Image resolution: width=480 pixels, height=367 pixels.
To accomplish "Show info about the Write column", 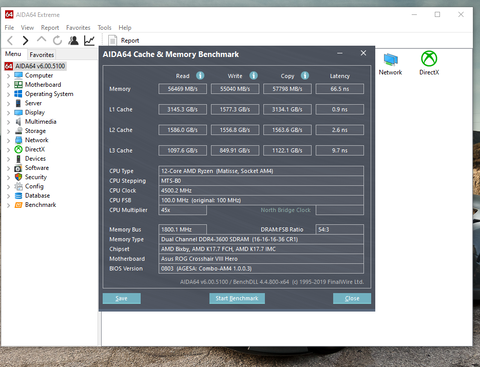I will (253, 76).
